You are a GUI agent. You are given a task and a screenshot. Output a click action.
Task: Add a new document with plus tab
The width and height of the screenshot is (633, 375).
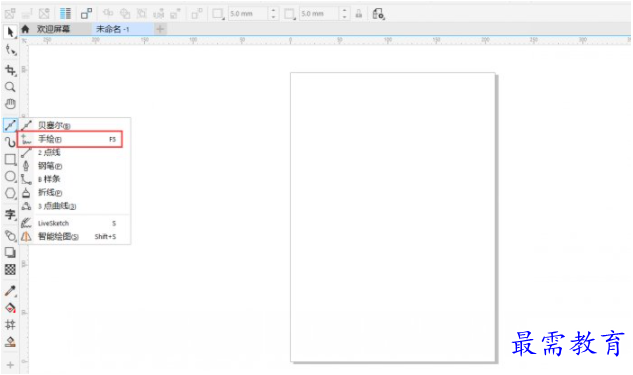[160, 29]
